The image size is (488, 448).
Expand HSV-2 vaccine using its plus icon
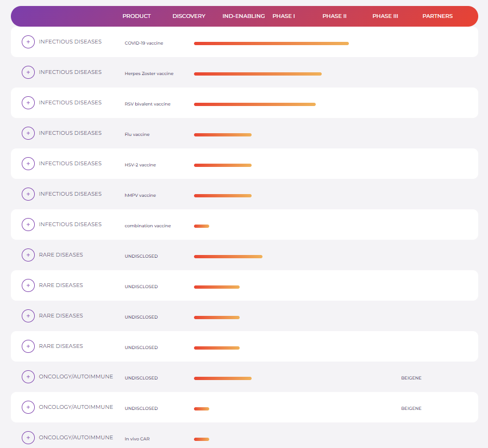(28, 164)
